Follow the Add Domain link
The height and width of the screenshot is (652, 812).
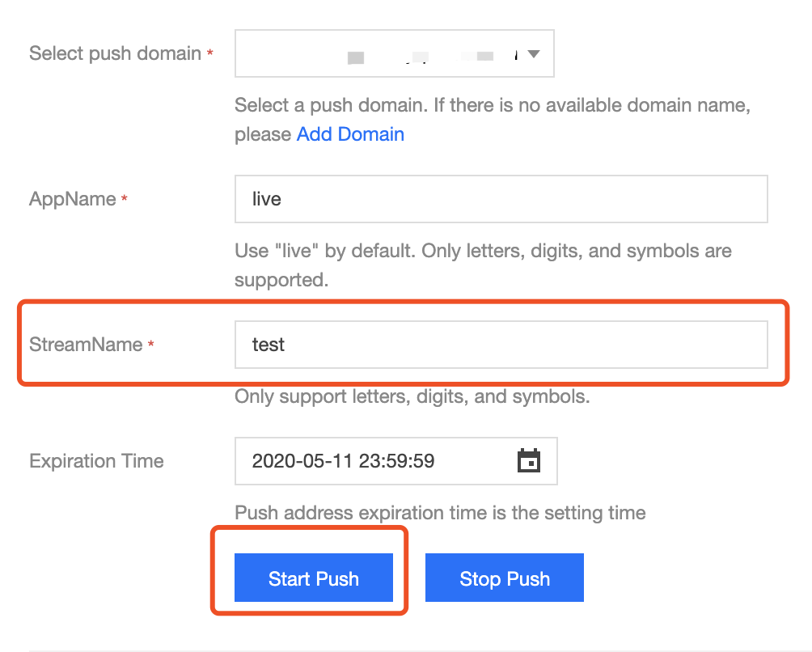350,134
